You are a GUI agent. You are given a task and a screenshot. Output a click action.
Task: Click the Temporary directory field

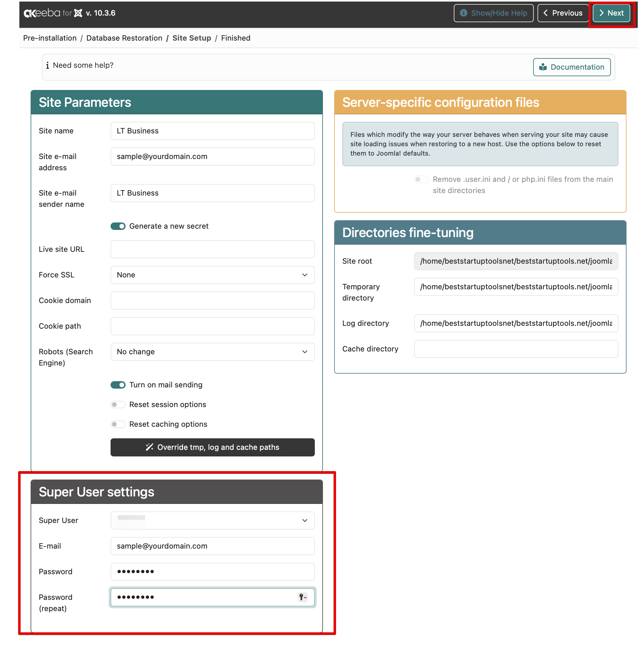(516, 287)
